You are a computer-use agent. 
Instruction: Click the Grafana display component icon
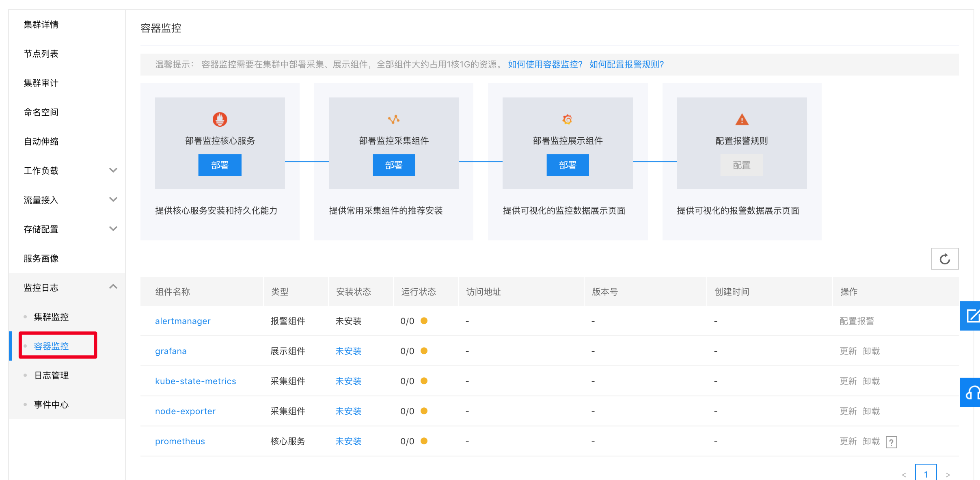pyautogui.click(x=567, y=119)
